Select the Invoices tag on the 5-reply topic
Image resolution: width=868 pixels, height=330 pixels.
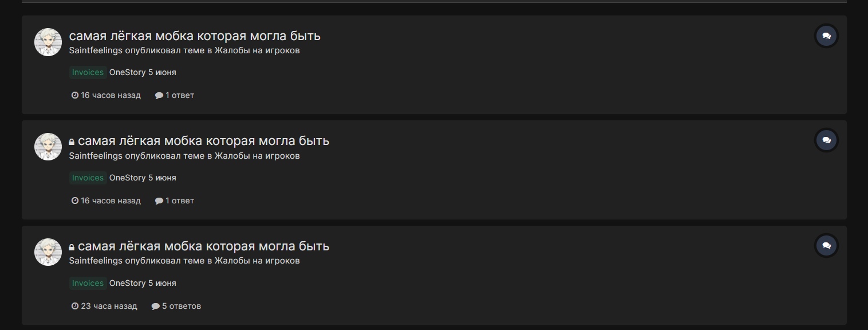click(88, 283)
